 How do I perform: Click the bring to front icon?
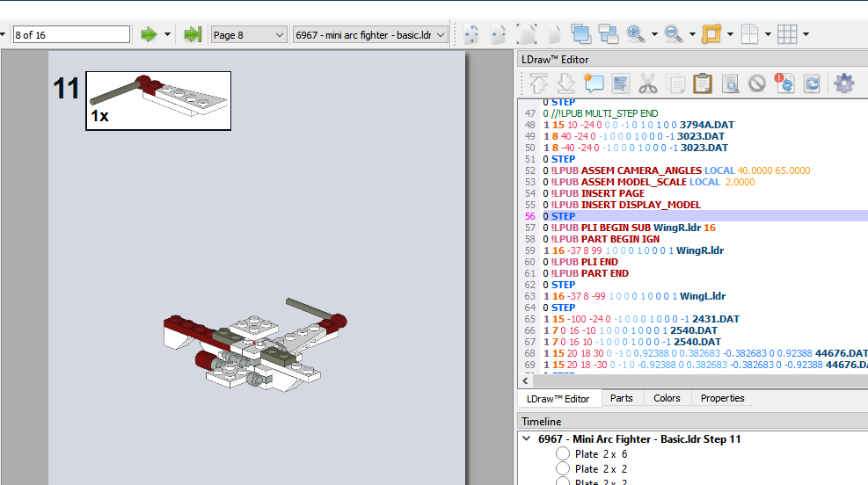580,34
